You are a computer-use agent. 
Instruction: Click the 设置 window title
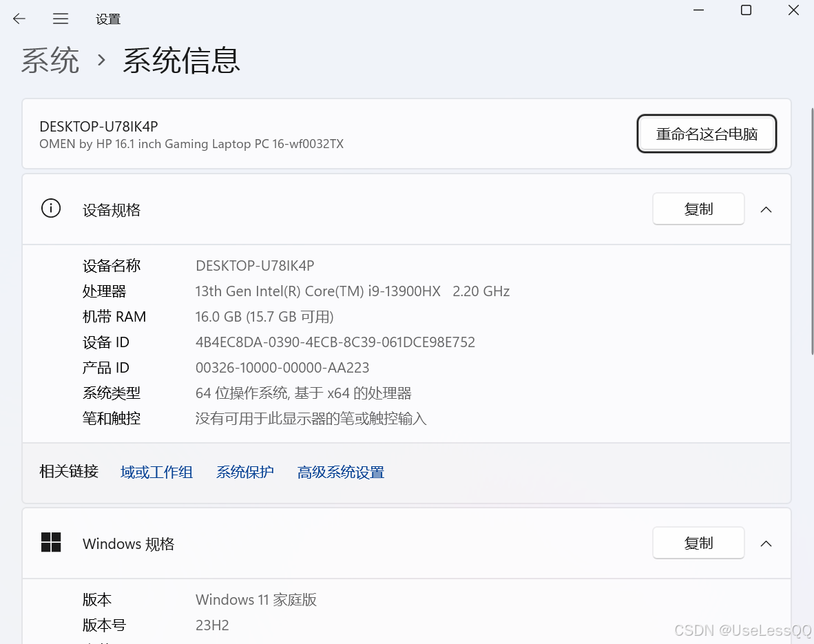pos(108,19)
